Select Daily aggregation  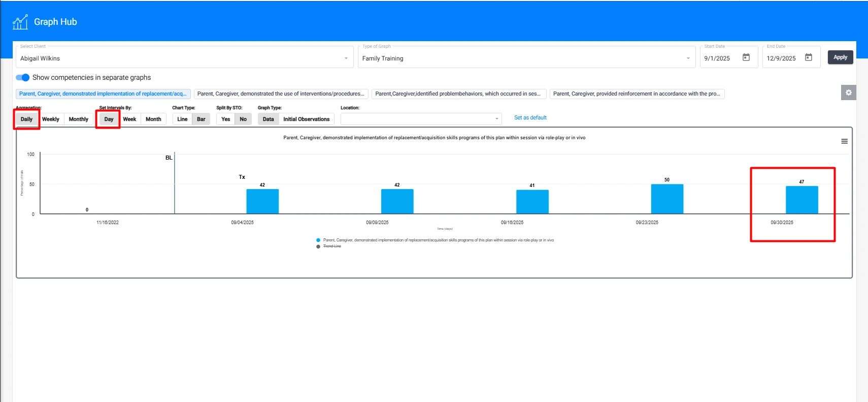26,119
